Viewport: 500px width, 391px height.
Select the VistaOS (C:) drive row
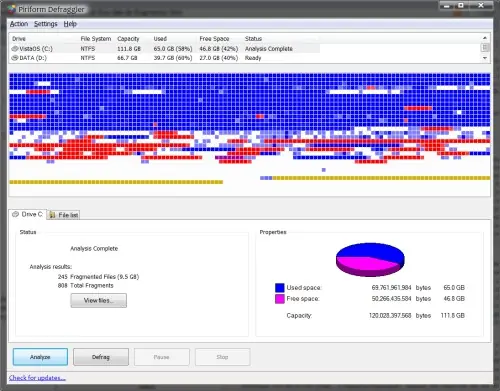coord(165,49)
